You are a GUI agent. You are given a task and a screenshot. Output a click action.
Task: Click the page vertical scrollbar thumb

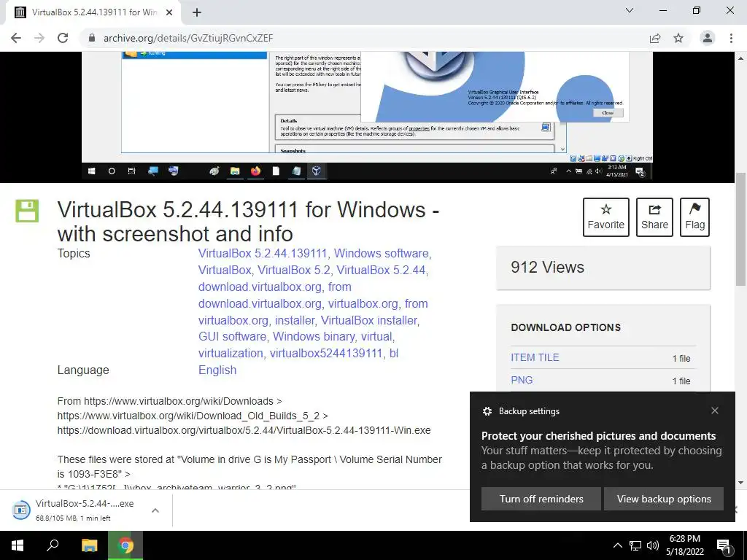click(x=740, y=230)
